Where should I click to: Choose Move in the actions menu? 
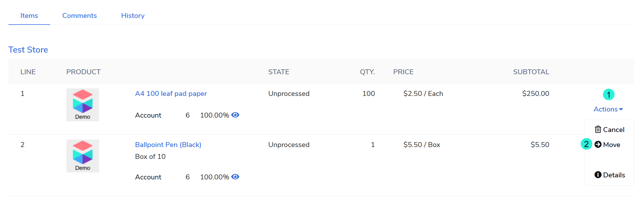[x=611, y=145]
